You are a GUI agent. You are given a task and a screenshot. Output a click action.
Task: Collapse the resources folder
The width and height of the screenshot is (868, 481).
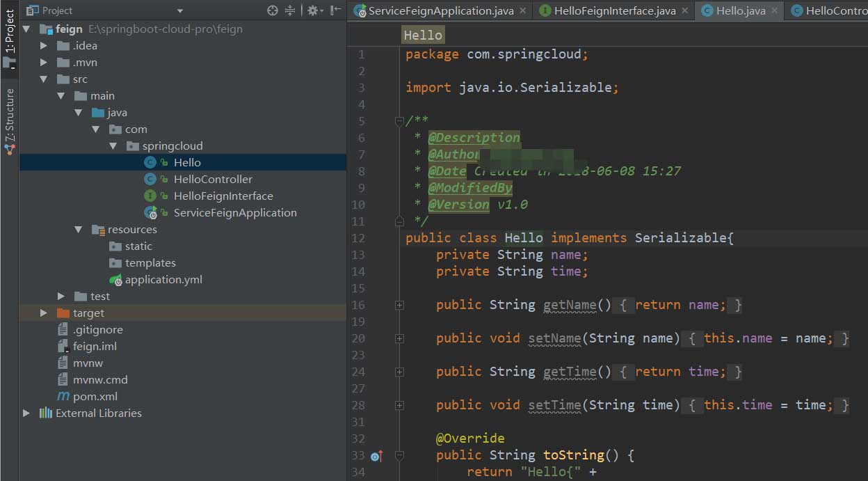point(79,230)
